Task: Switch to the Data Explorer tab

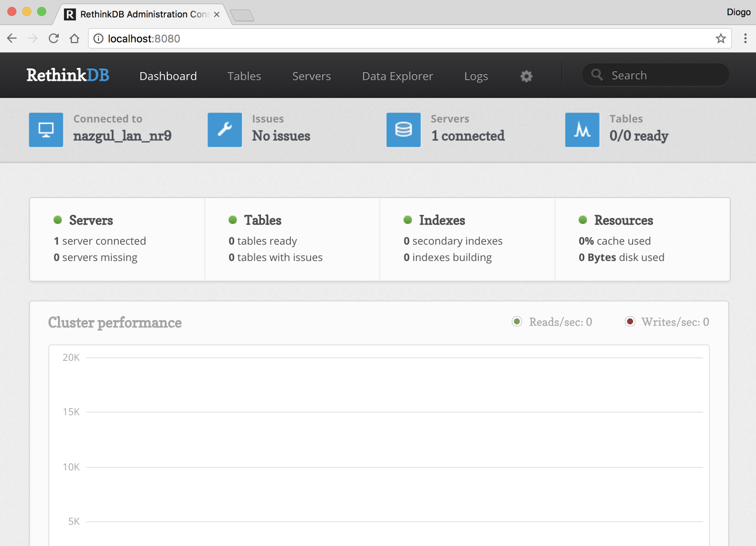Action: tap(397, 76)
